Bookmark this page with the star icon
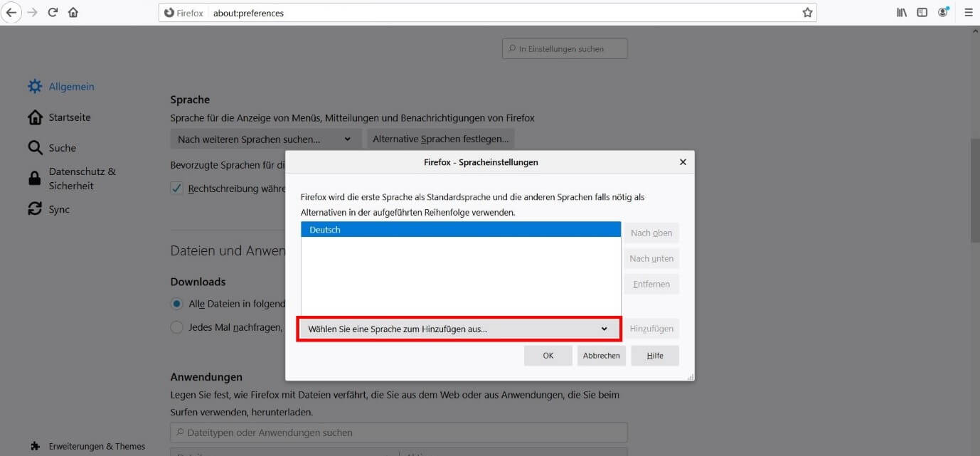980x456 pixels. (807, 13)
